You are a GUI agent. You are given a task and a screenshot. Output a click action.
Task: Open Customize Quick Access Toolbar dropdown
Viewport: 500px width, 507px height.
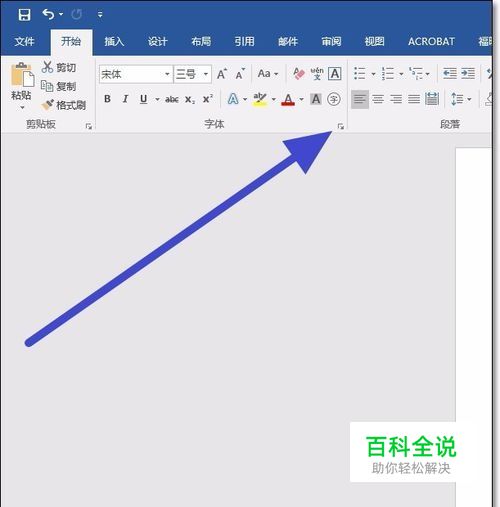[x=100, y=14]
